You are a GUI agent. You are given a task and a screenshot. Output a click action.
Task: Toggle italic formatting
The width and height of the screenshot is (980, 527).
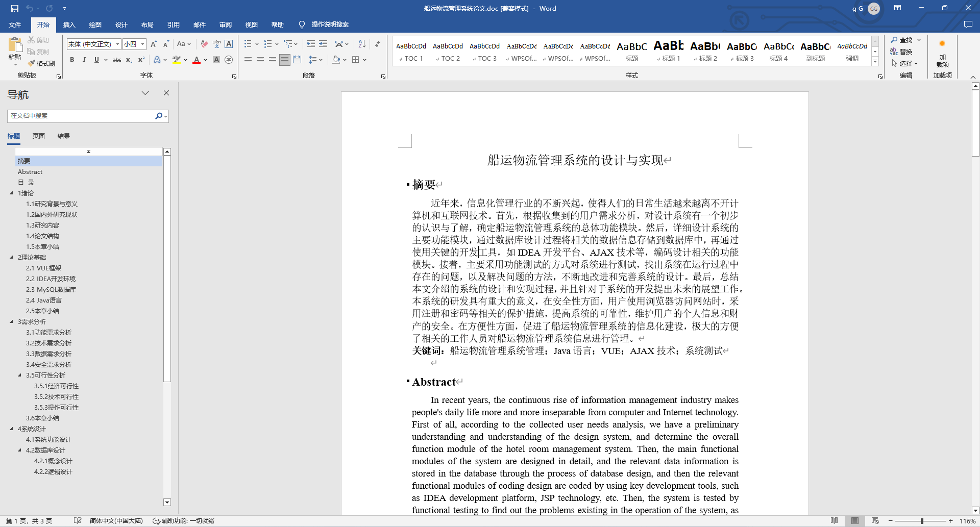point(84,60)
